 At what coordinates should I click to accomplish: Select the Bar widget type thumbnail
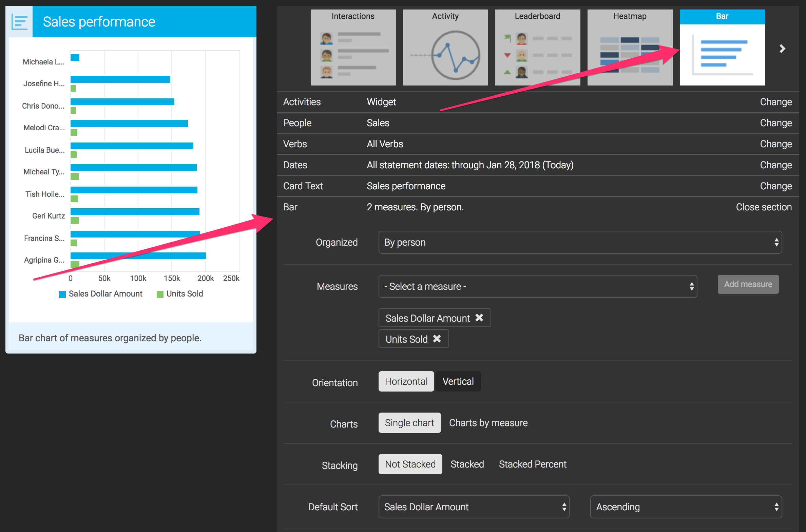click(x=722, y=47)
